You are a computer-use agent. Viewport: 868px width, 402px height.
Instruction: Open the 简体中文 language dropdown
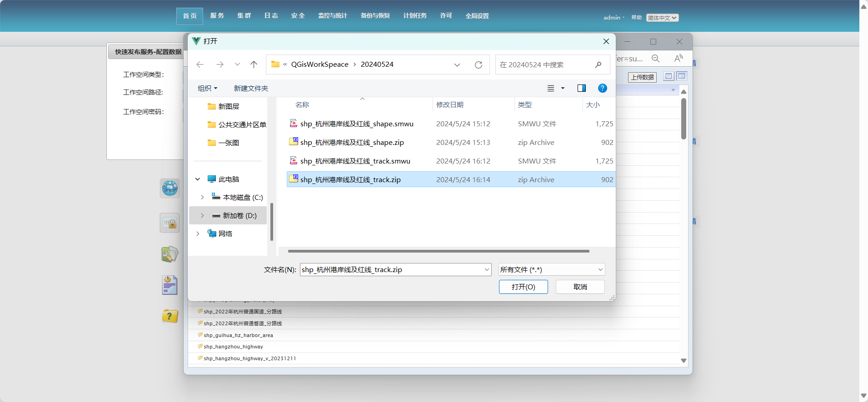663,18
